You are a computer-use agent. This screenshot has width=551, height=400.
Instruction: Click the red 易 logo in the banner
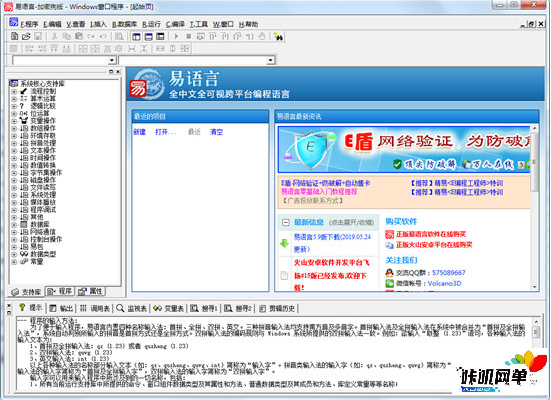[x=138, y=89]
